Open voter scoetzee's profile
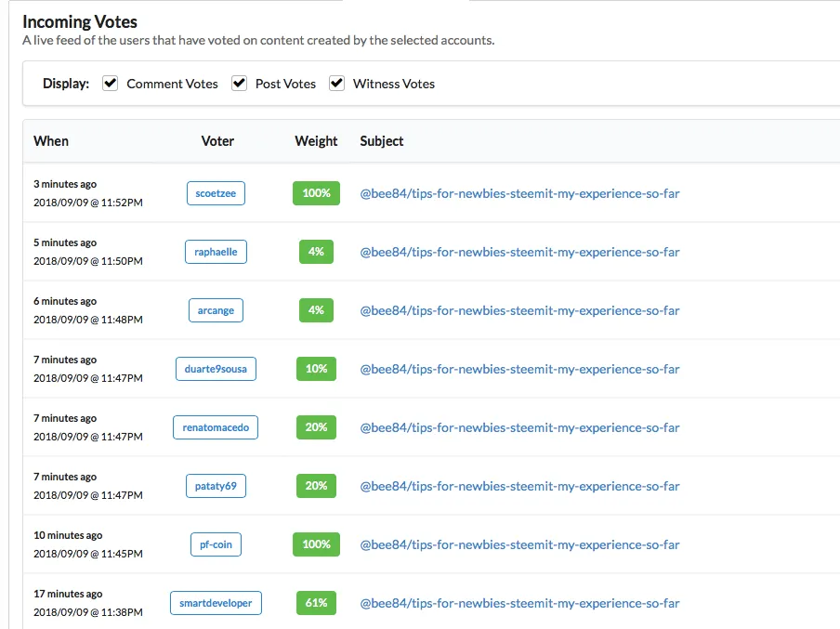 tap(216, 193)
